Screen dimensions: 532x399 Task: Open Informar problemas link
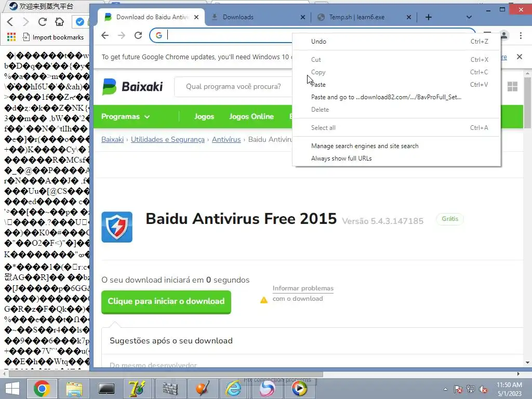pos(303,288)
